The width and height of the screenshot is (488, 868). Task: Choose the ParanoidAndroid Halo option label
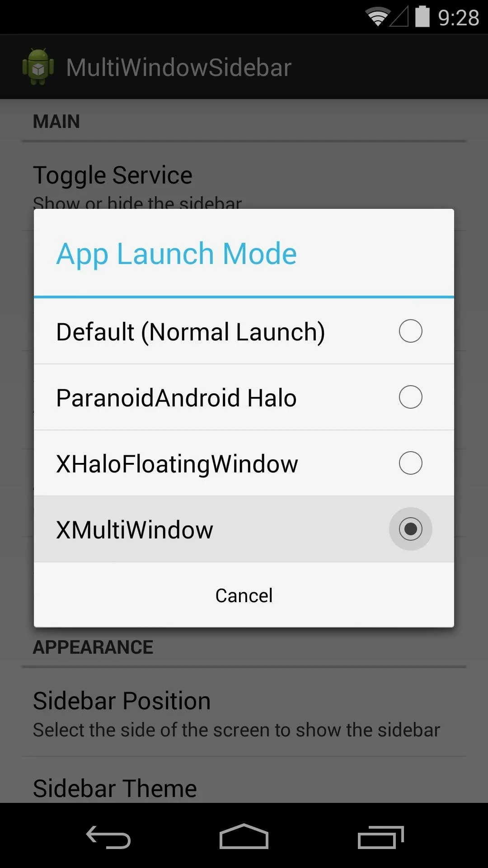click(176, 398)
